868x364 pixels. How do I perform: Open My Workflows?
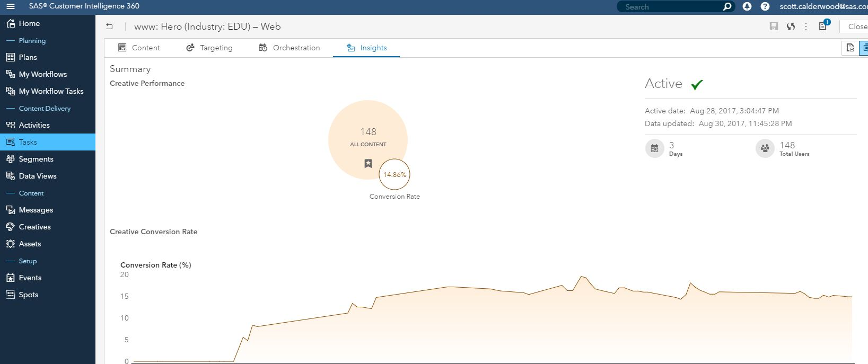(x=48, y=74)
